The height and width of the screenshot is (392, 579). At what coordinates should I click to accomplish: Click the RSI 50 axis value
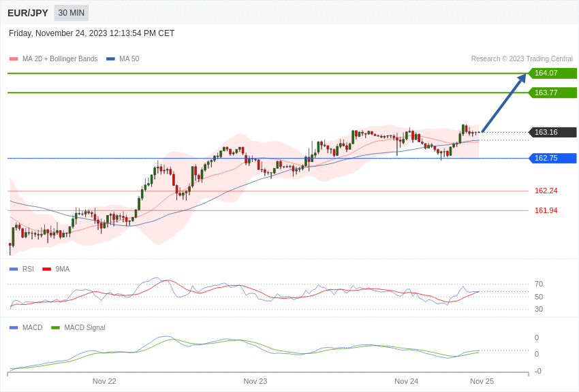pos(539,297)
